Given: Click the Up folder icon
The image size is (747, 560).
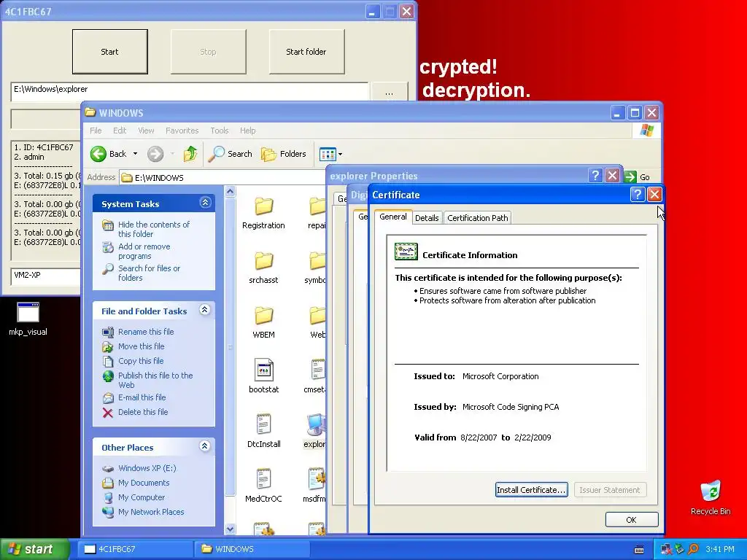Looking at the screenshot, I should point(190,154).
